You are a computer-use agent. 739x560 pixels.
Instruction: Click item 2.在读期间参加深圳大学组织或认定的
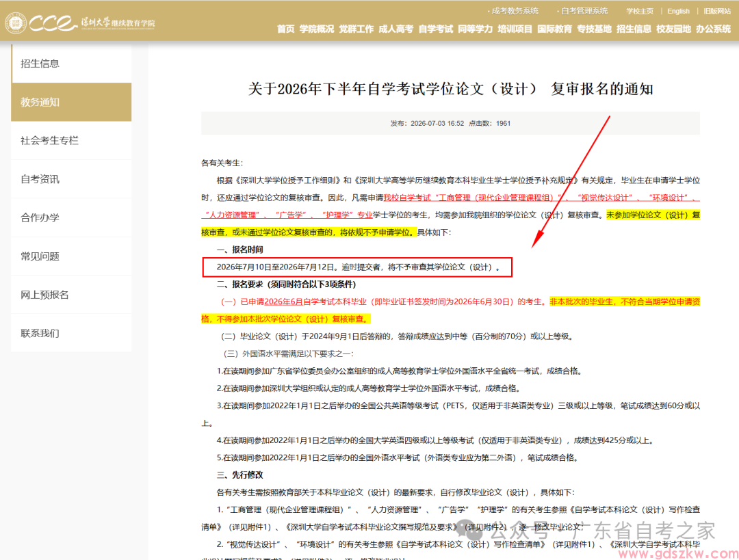(369, 388)
